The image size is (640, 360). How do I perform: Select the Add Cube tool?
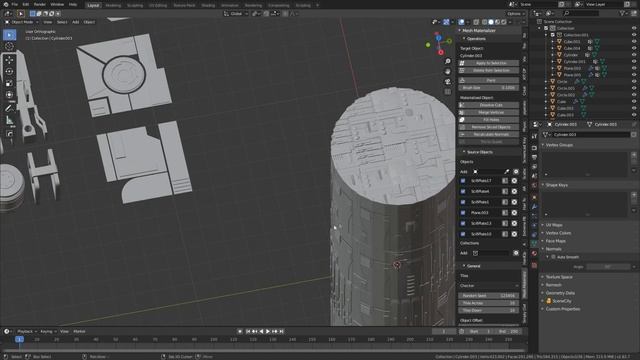pos(9,134)
